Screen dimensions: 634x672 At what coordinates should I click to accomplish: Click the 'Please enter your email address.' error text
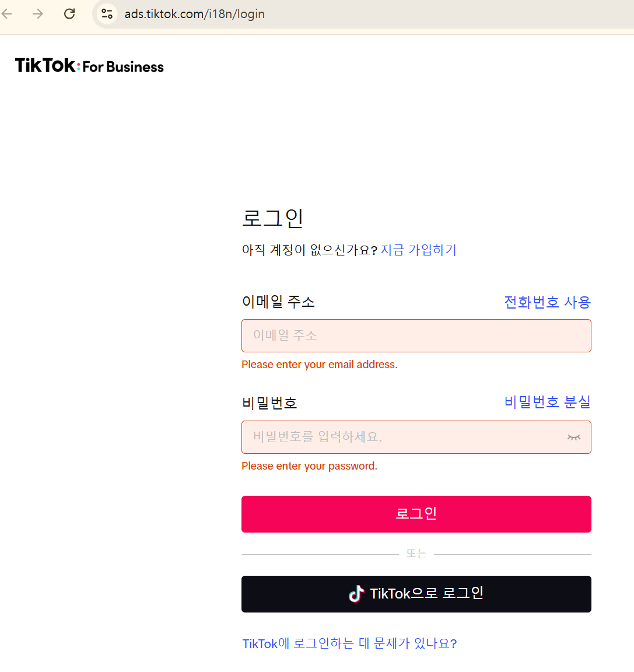(320, 365)
